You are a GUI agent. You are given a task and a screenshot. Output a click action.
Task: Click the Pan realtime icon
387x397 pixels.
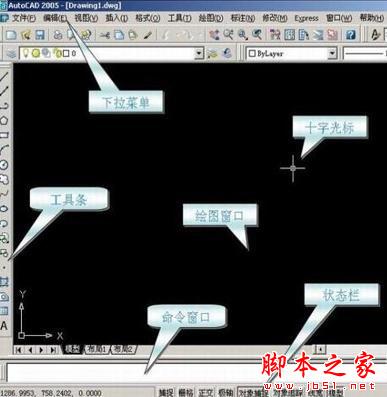(x=214, y=35)
